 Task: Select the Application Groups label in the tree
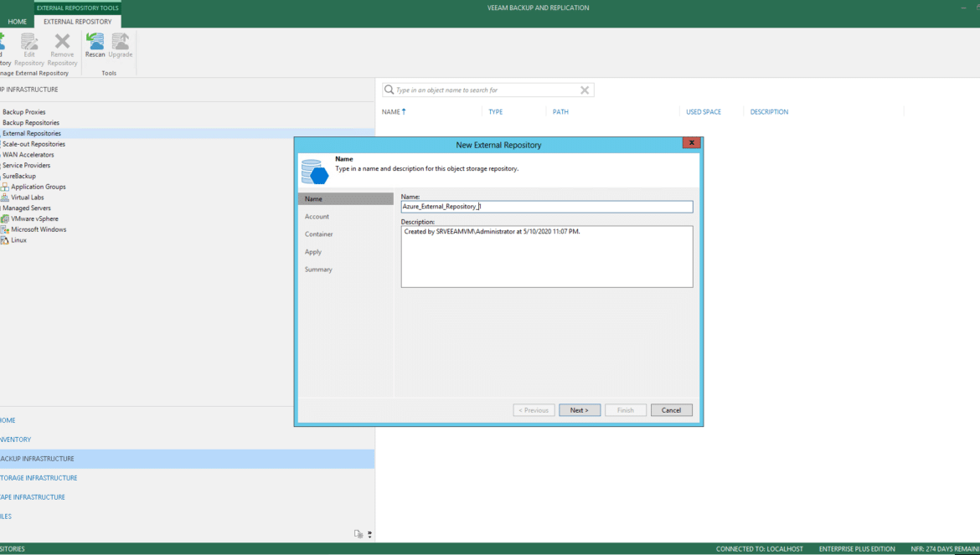pyautogui.click(x=39, y=187)
